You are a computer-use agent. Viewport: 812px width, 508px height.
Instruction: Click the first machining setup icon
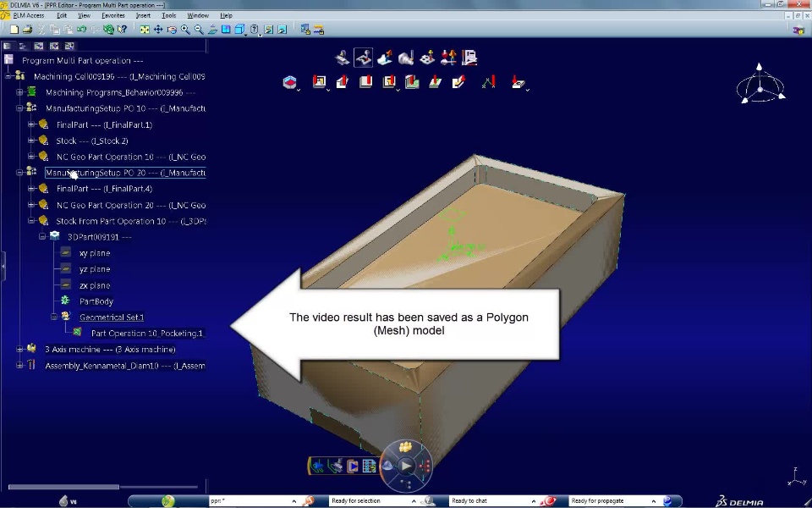click(342, 58)
